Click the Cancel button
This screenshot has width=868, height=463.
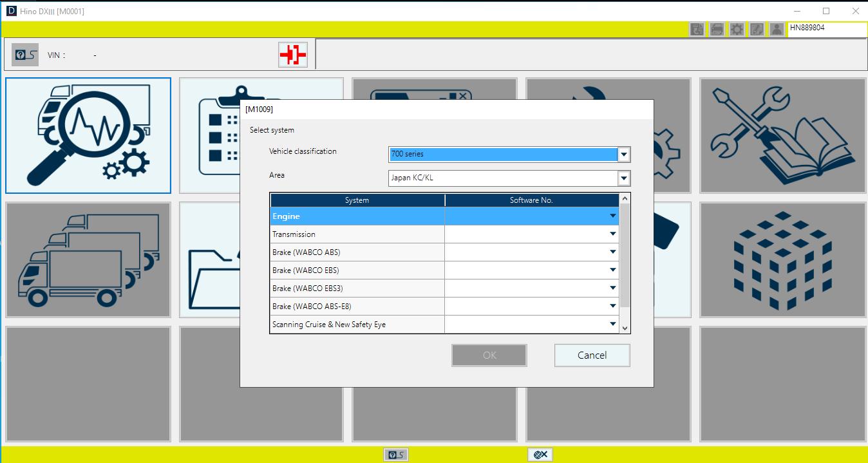(x=592, y=355)
